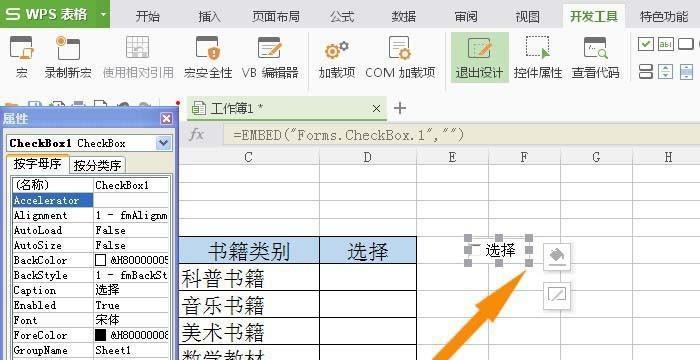The width and height of the screenshot is (700, 360).
Task: Open 加载项 add-ins dialog
Action: pos(337,58)
